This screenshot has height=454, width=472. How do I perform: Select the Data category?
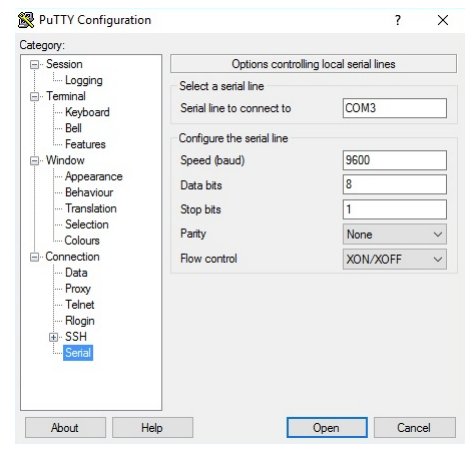coord(76,272)
